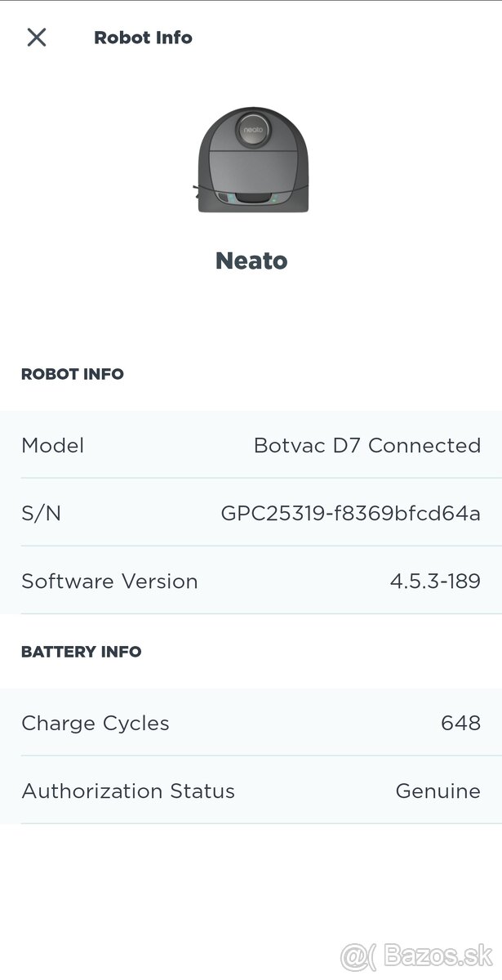Click the Software Version label
This screenshot has width=502, height=980.
pos(109,581)
